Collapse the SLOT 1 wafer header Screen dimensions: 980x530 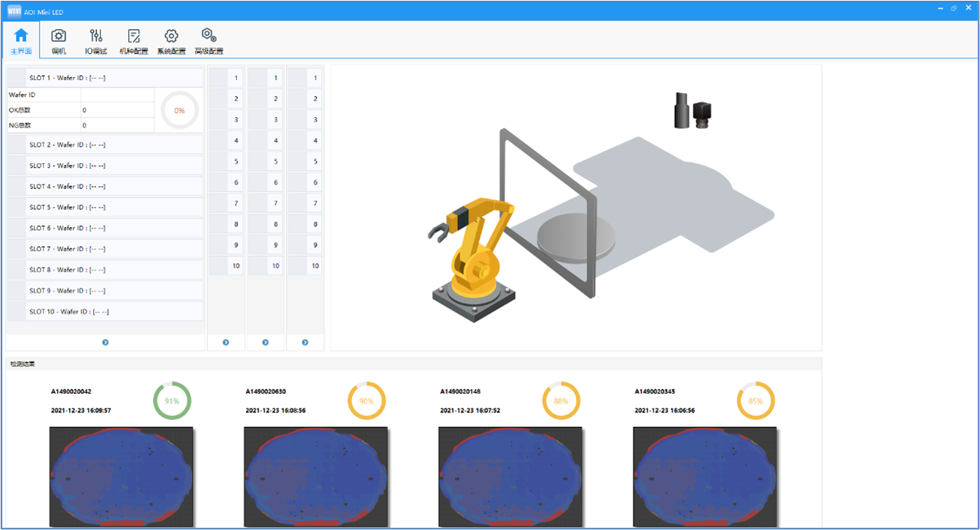coord(105,78)
